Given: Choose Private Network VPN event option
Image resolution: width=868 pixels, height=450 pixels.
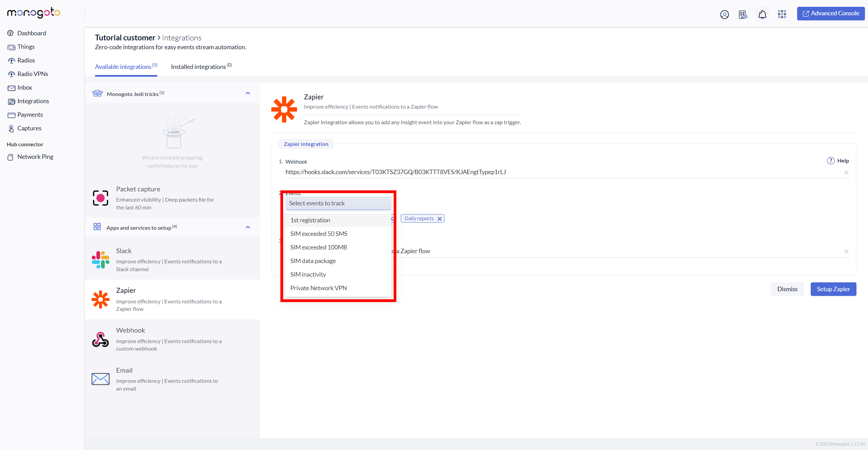Looking at the screenshot, I should click(x=318, y=288).
